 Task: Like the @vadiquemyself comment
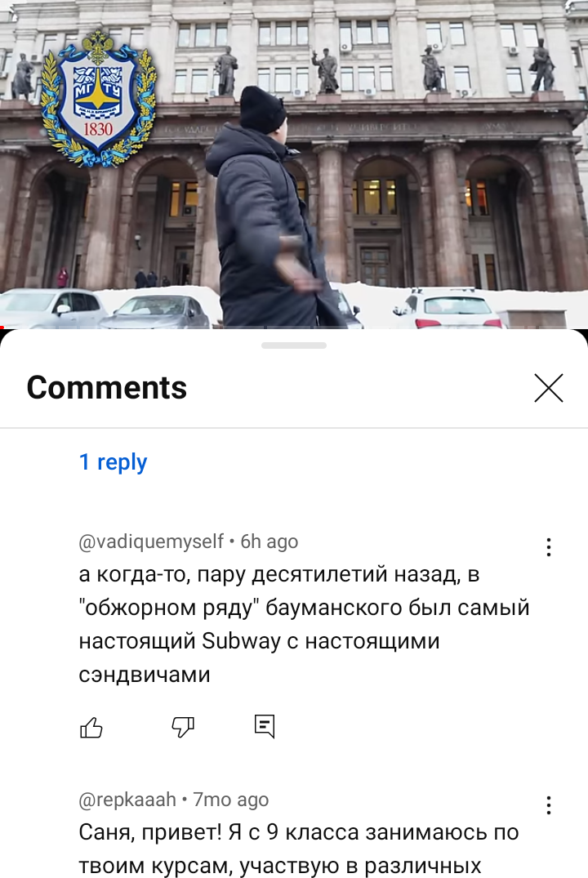point(91,728)
